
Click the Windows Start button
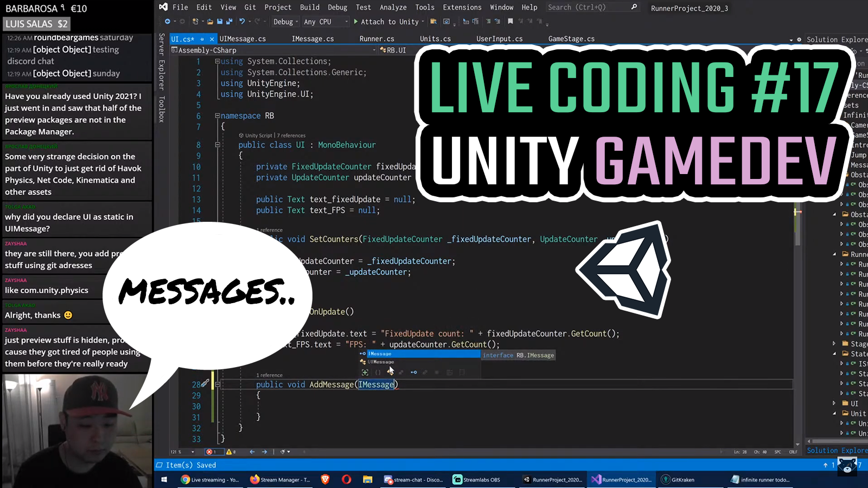[x=164, y=479]
